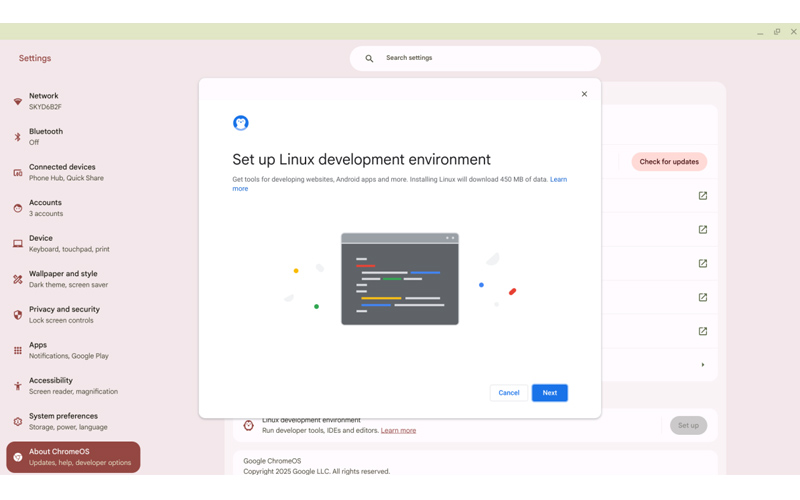
Task: Cancel the Linux environment setup
Action: click(509, 393)
